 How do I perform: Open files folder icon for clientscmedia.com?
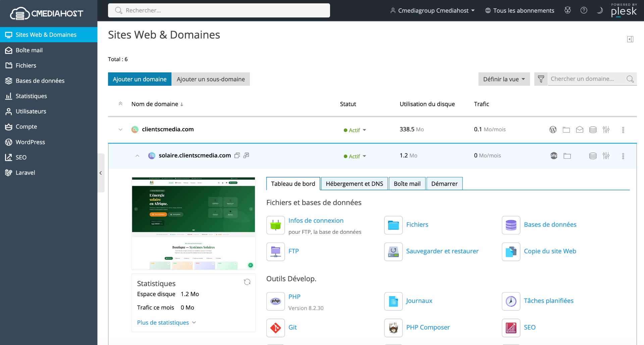566,130
